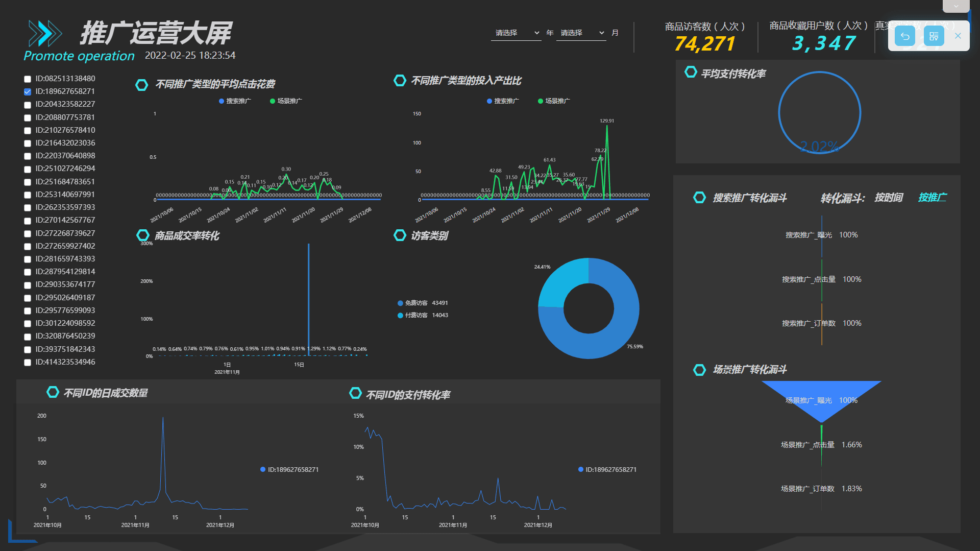Check the ID:393751842343 checkbox
980x551 pixels.
[28, 350]
